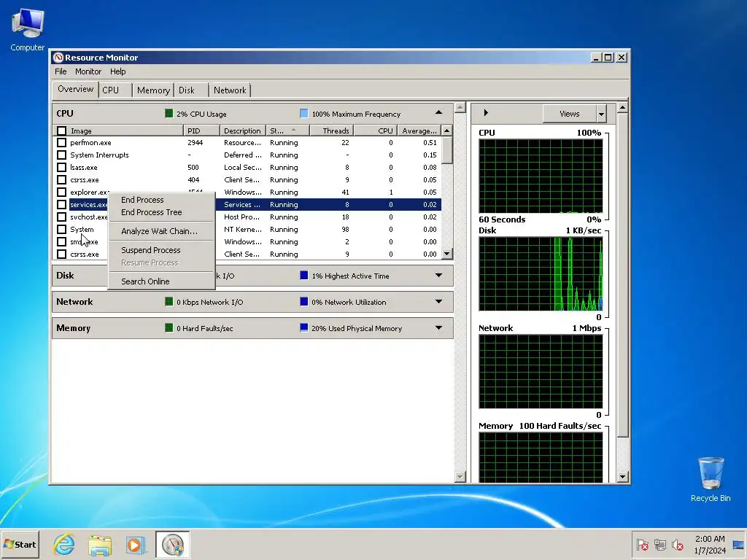Check the services.exe process checkbox
Viewport: 747px width, 560px height.
click(61, 204)
